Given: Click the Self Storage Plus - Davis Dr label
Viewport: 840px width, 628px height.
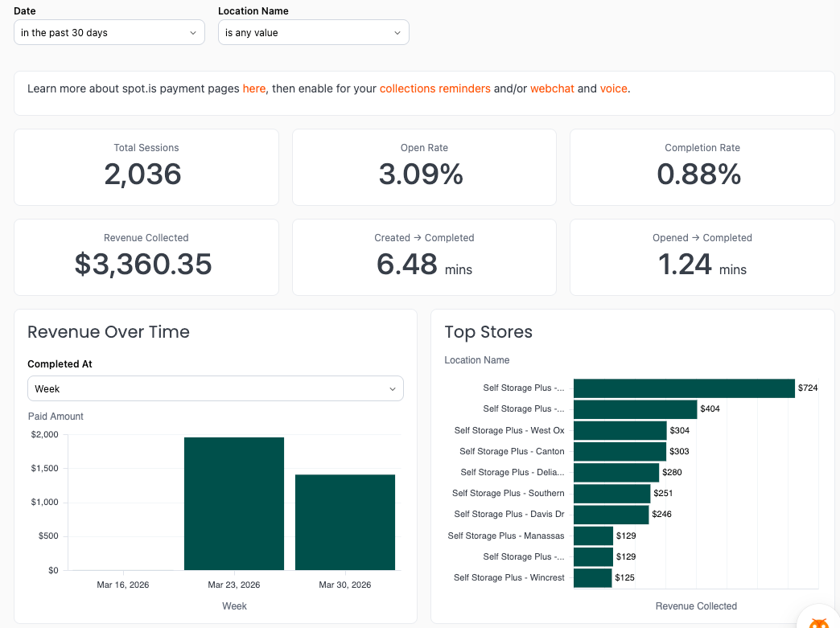Looking at the screenshot, I should (x=509, y=514).
